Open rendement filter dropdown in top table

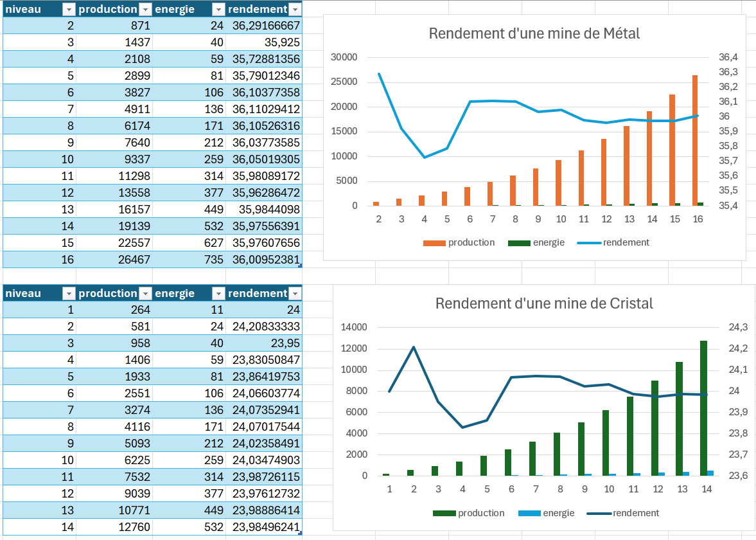click(295, 9)
